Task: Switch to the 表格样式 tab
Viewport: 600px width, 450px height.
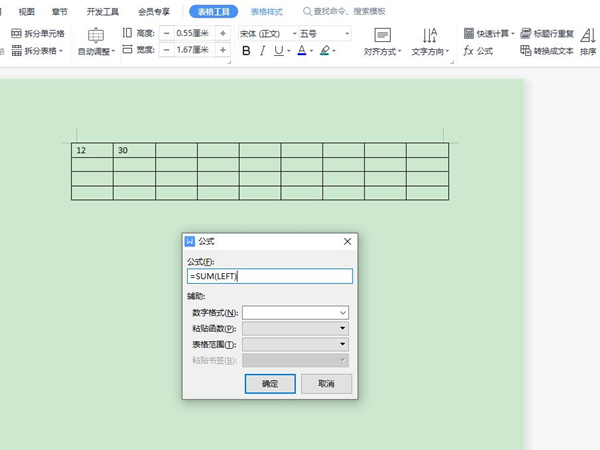Action: click(266, 12)
